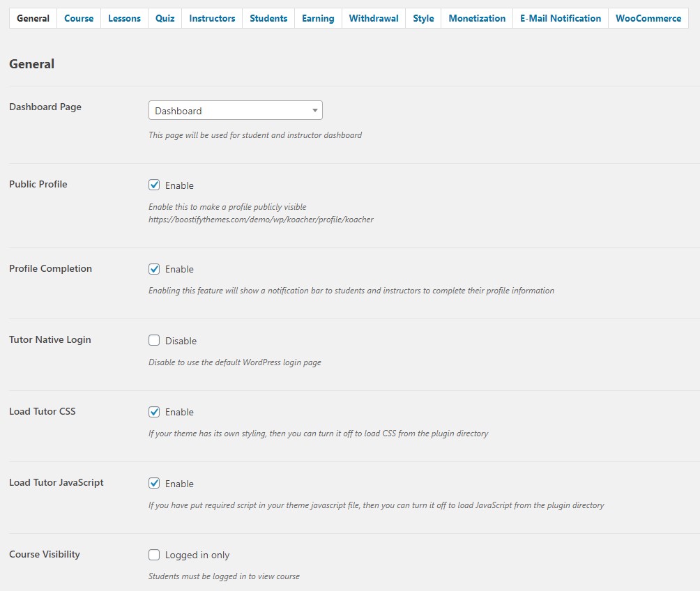Click the 'Dashboard Page' setting label

coord(45,107)
